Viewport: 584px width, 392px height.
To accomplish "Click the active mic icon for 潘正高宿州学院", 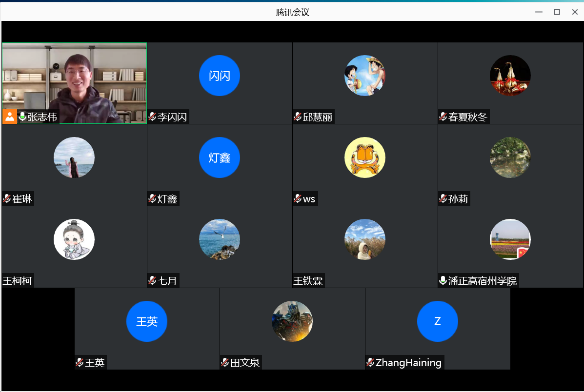I will 443,281.
